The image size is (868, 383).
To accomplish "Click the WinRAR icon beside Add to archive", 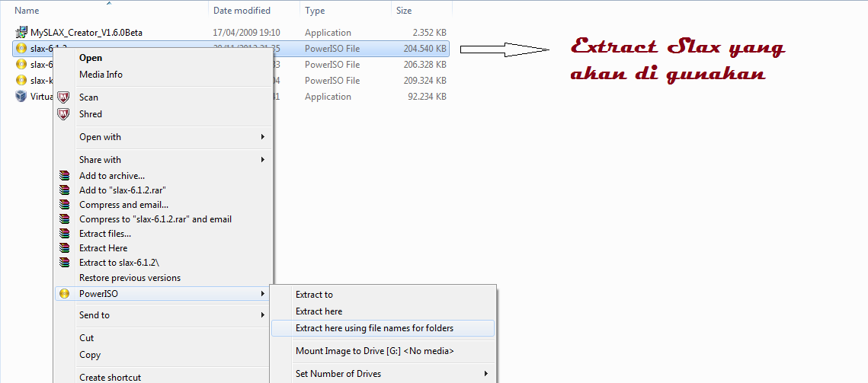I will (65, 176).
